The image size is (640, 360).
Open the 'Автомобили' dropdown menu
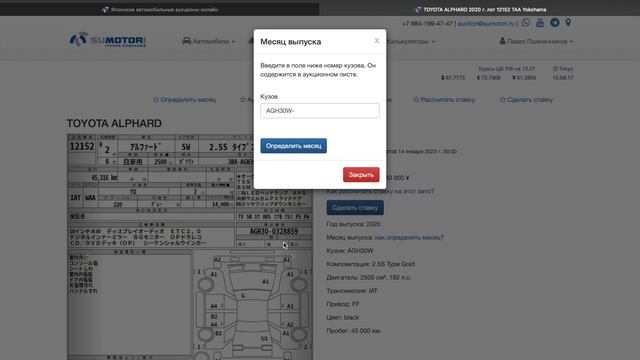click(x=209, y=41)
